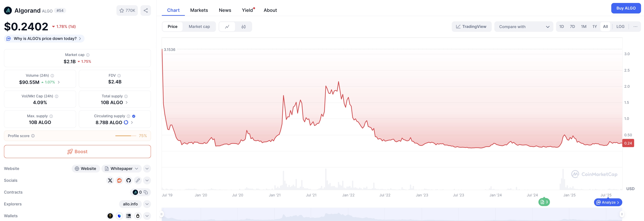Open the Compare with dropdown

(x=523, y=26)
